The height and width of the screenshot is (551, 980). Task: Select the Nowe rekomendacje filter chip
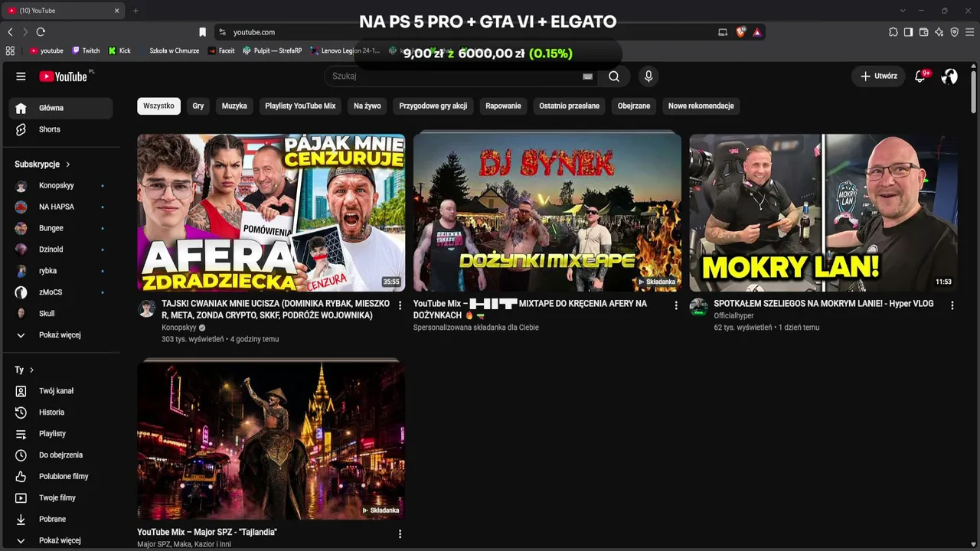pos(701,106)
